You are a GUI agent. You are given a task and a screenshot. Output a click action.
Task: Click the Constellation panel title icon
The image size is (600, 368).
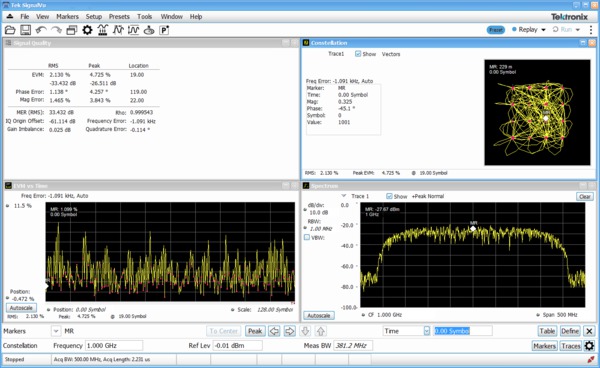pos(306,43)
